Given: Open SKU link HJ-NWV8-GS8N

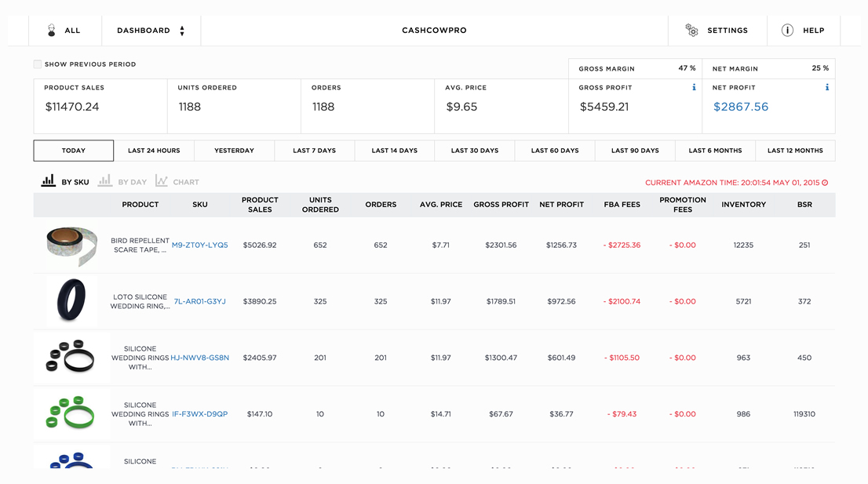Looking at the screenshot, I should pos(200,358).
